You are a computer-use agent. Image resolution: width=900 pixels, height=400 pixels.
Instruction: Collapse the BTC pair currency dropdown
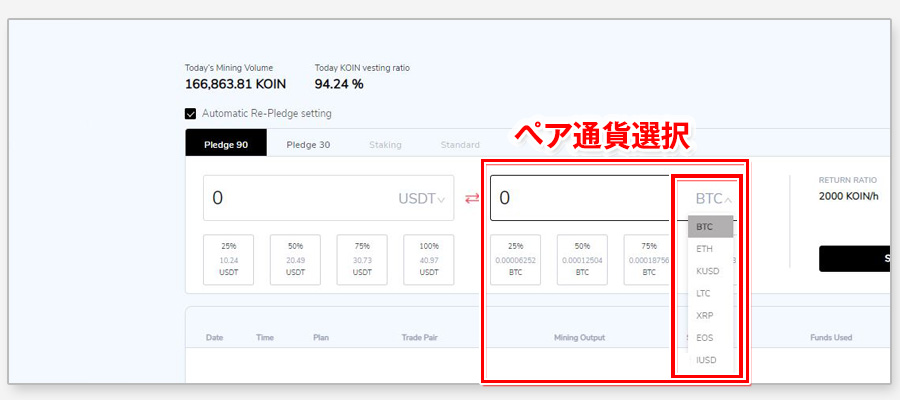point(713,199)
